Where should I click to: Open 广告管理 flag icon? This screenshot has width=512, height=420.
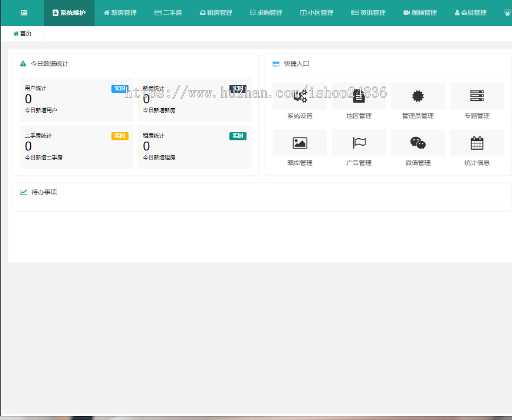tap(359, 143)
